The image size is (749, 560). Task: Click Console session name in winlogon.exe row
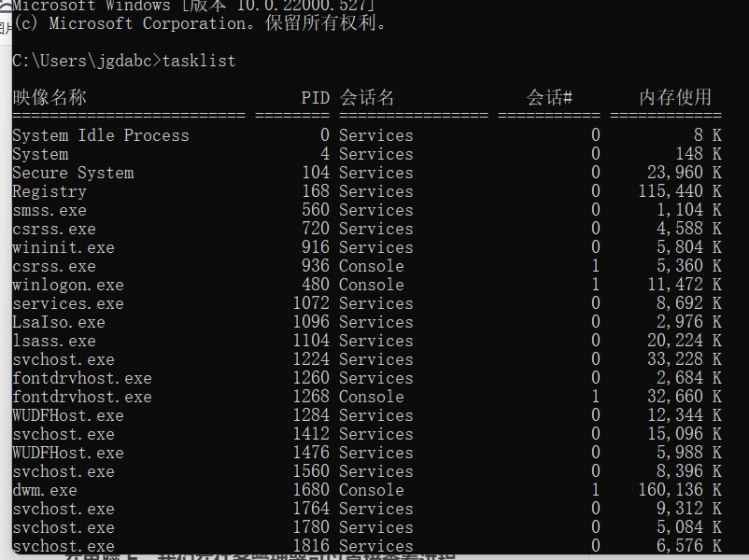tap(372, 285)
